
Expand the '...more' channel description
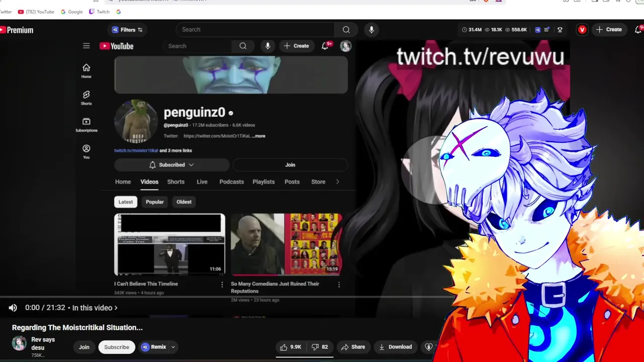pyautogui.click(x=259, y=136)
